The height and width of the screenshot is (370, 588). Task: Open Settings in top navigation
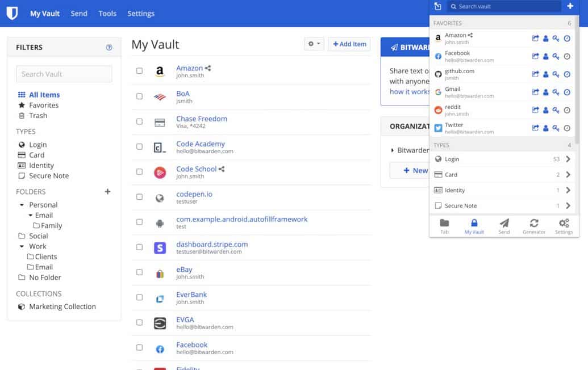(x=141, y=14)
